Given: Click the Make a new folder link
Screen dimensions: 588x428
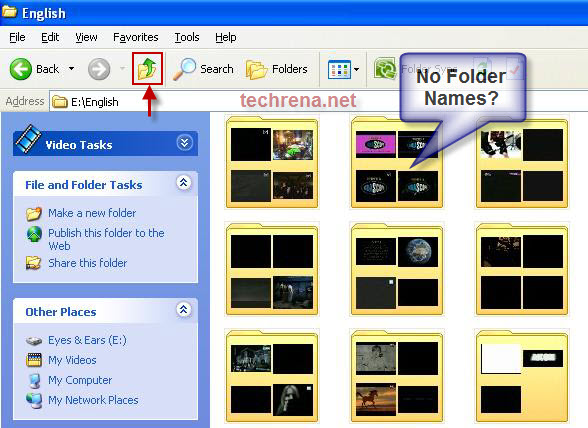Looking at the screenshot, I should [92, 213].
